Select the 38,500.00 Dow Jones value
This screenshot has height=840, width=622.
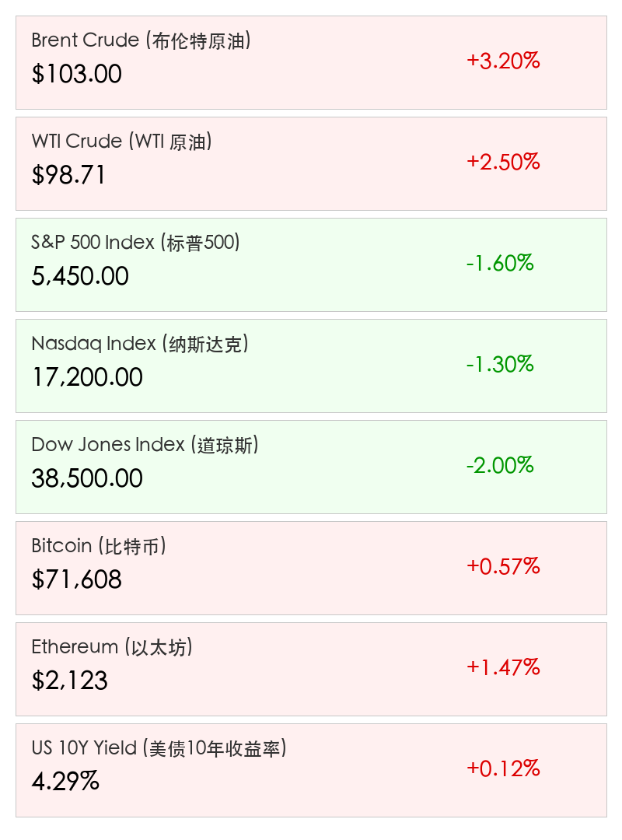pos(87,478)
